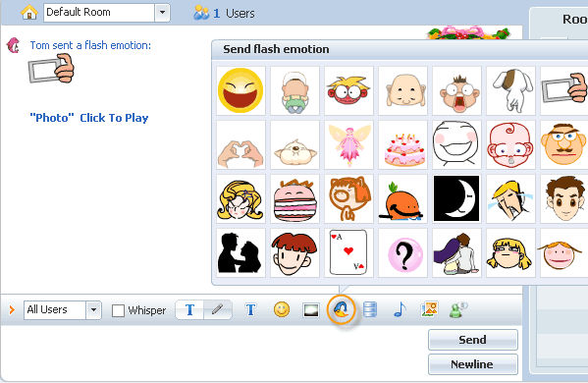The height and width of the screenshot is (383, 588).
Task: Click the send picture icon
Action: [429, 310]
